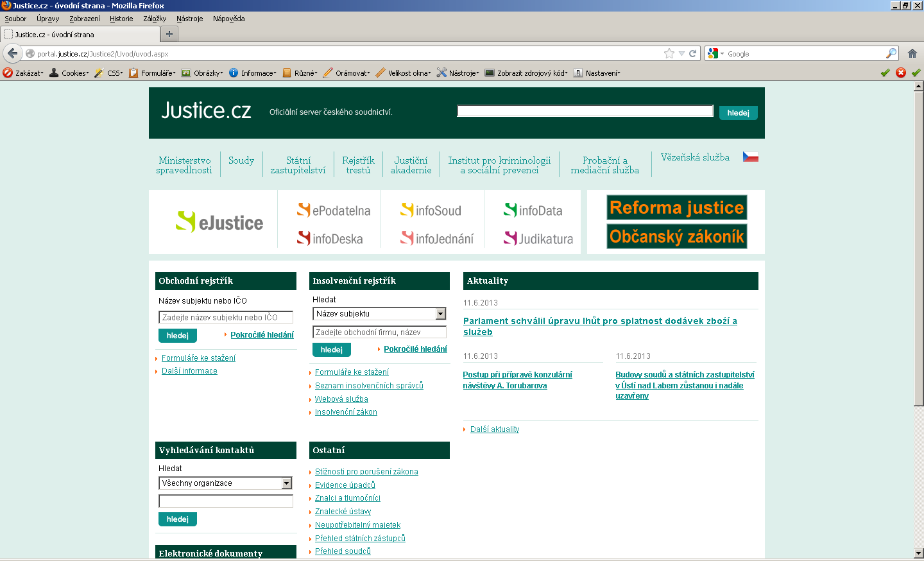Click the Justice.cz site logo
Viewport: 924px width, 561px height.
click(206, 110)
